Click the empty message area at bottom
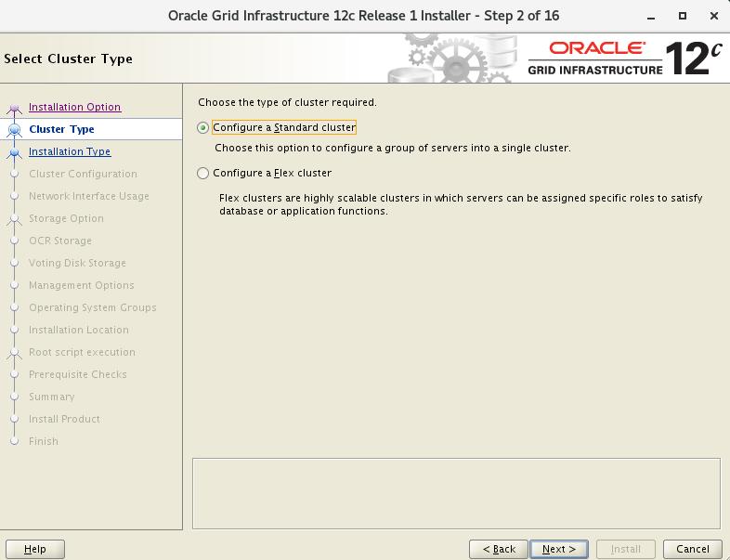 coord(456,492)
